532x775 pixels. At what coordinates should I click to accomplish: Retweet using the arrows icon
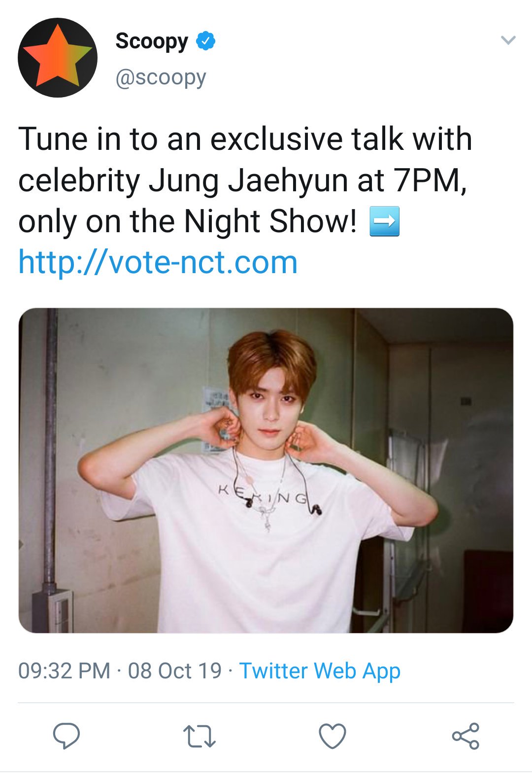click(x=199, y=737)
